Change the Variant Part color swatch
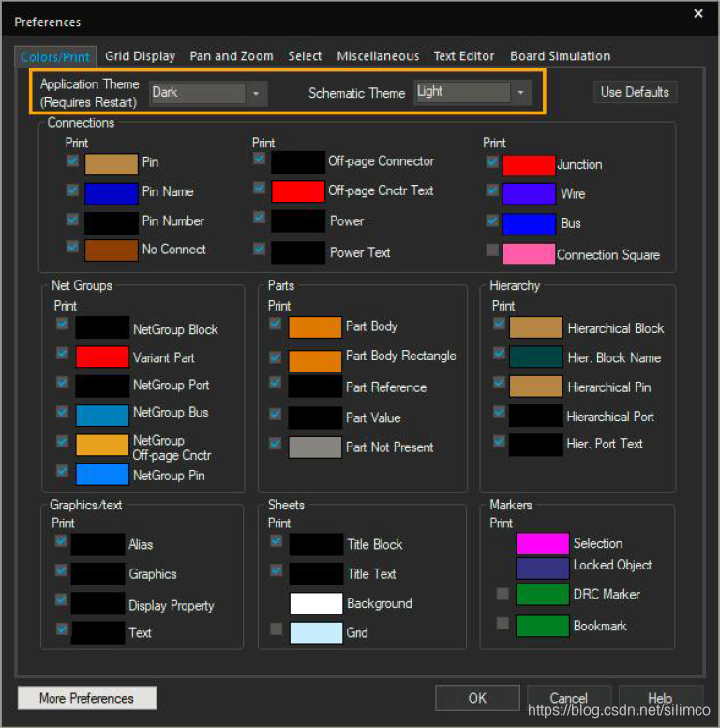 click(102, 357)
